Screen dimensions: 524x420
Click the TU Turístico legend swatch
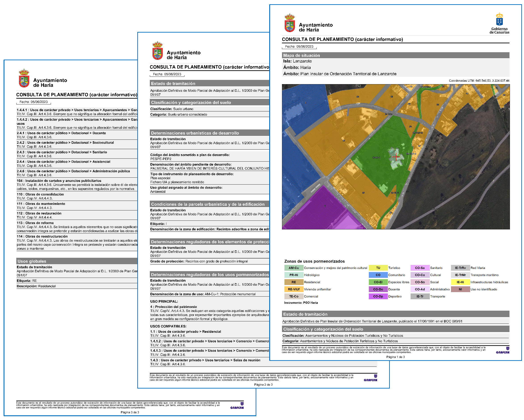click(x=378, y=268)
